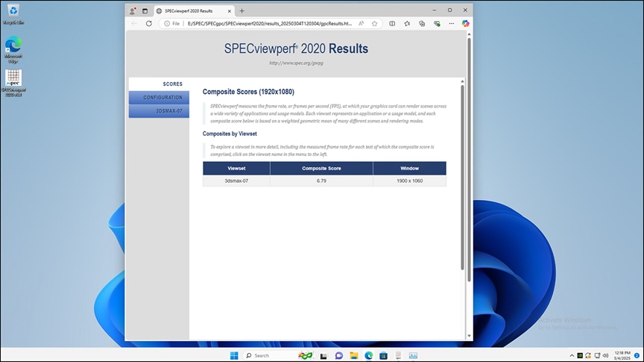
Task: Maximize the Edge browser window
Action: point(449,10)
